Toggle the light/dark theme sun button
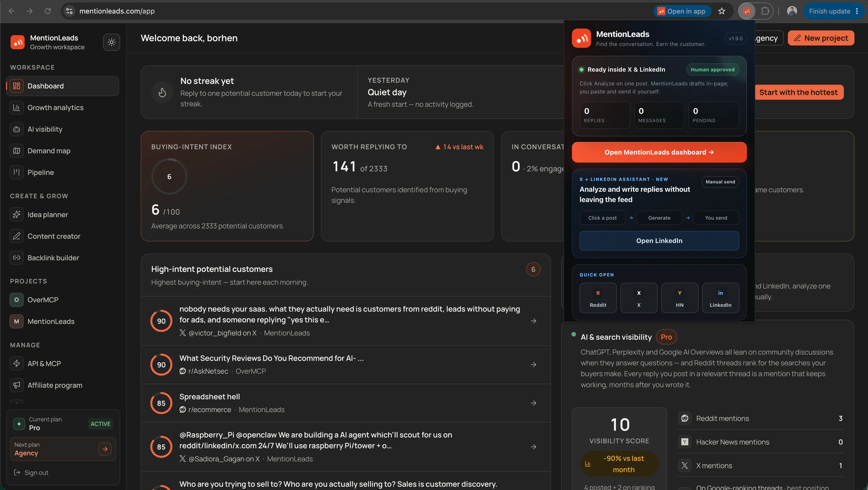This screenshot has width=868, height=490. (x=112, y=42)
